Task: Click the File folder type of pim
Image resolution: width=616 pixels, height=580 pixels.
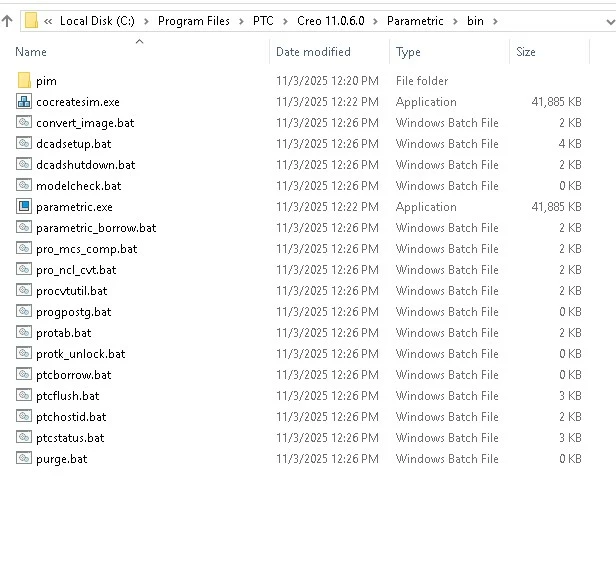Action: coord(422,81)
